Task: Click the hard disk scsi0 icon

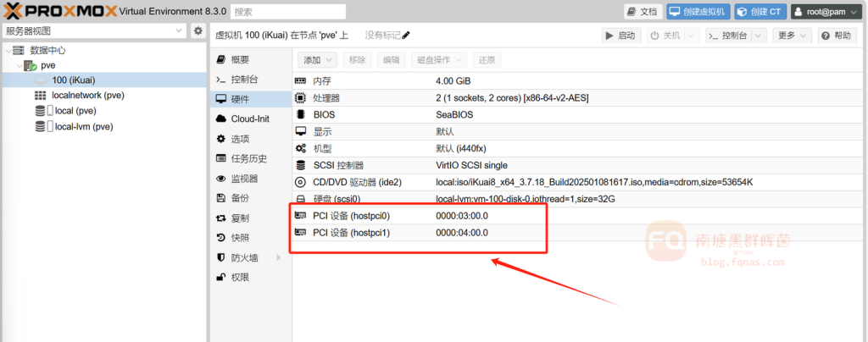Action: tap(300, 199)
